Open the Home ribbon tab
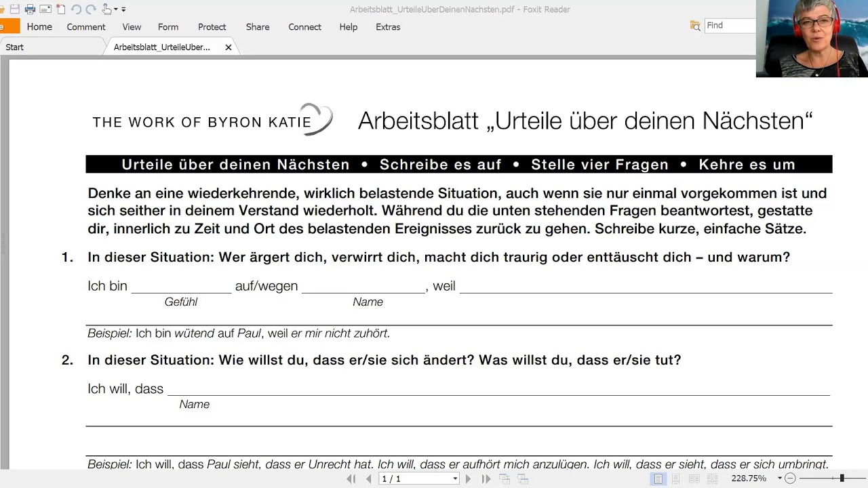 pos(39,27)
